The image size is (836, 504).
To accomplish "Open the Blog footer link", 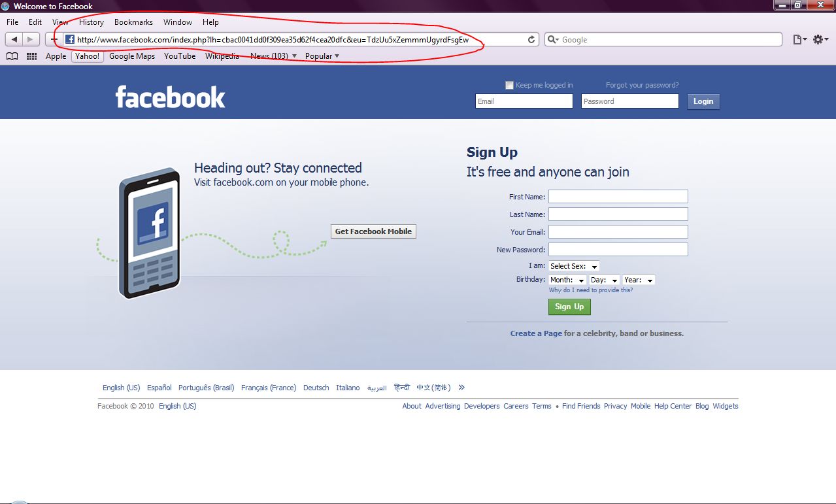I will (x=702, y=406).
